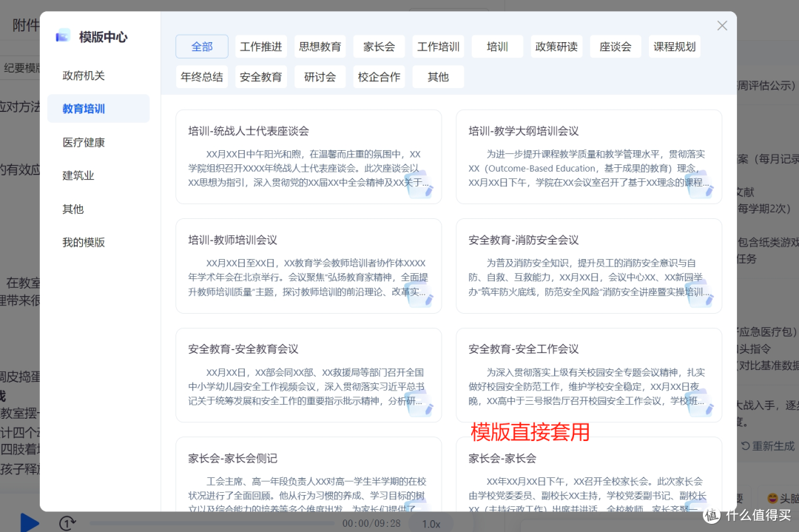Open the 安全教育-安全工作会议 template card
The image size is (799, 532).
point(589,375)
